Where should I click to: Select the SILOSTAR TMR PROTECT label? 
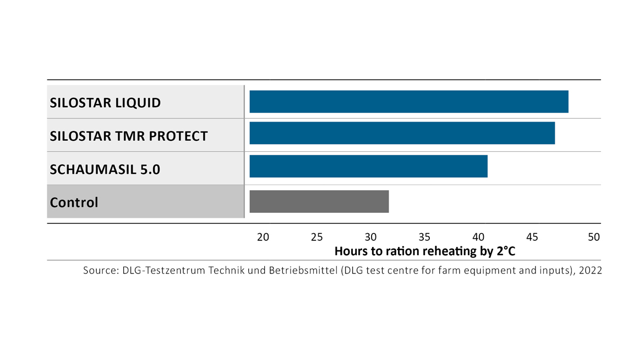click(129, 136)
